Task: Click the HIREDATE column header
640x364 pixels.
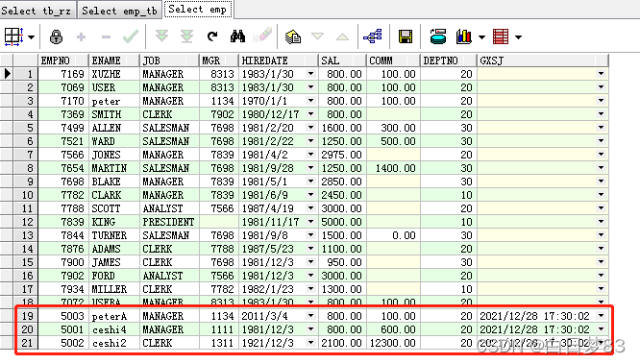Action: (278, 61)
